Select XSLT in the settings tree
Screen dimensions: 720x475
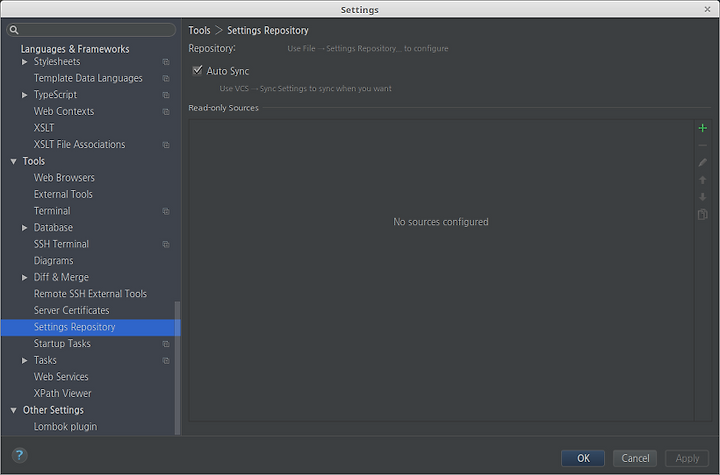click(x=44, y=128)
